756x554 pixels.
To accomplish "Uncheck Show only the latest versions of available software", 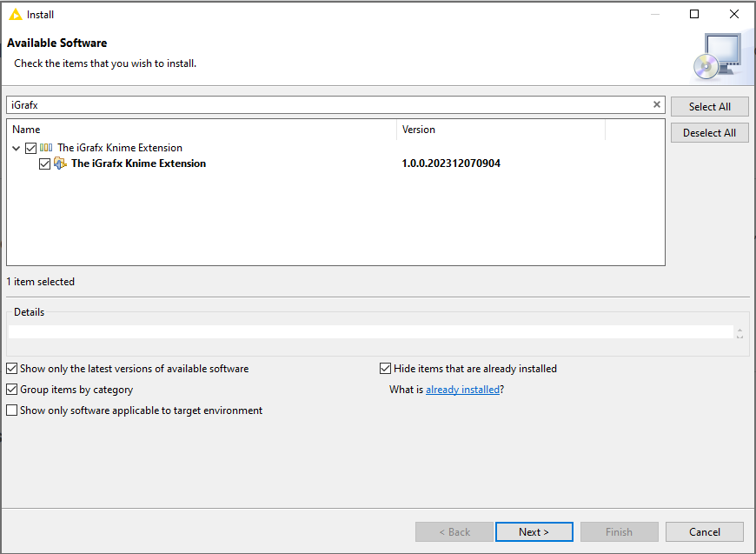I will [11, 368].
